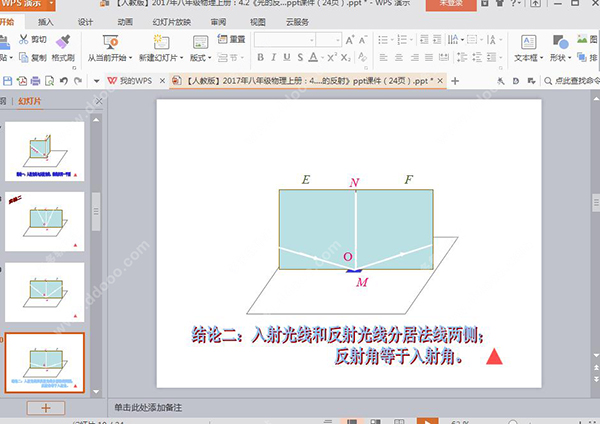Click the plus to open new document tab
Viewport: 600px width, 424px height.
pyautogui.click(x=455, y=81)
